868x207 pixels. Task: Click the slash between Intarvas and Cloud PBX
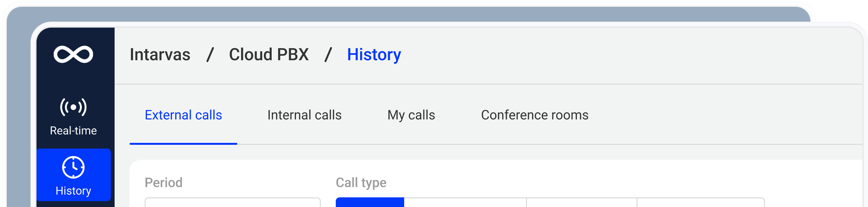point(210,55)
